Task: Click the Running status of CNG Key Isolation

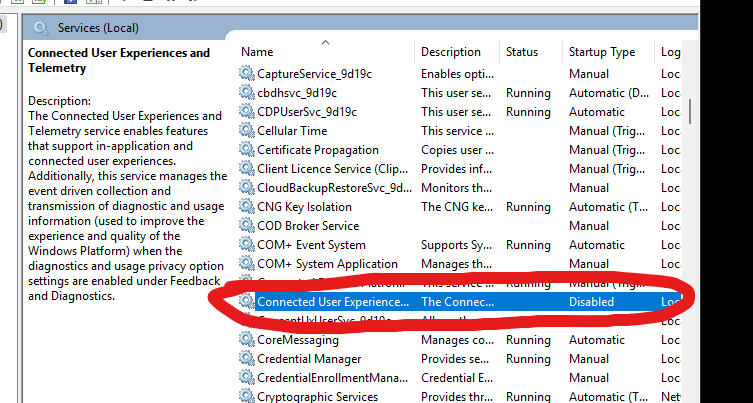Action: (x=528, y=207)
